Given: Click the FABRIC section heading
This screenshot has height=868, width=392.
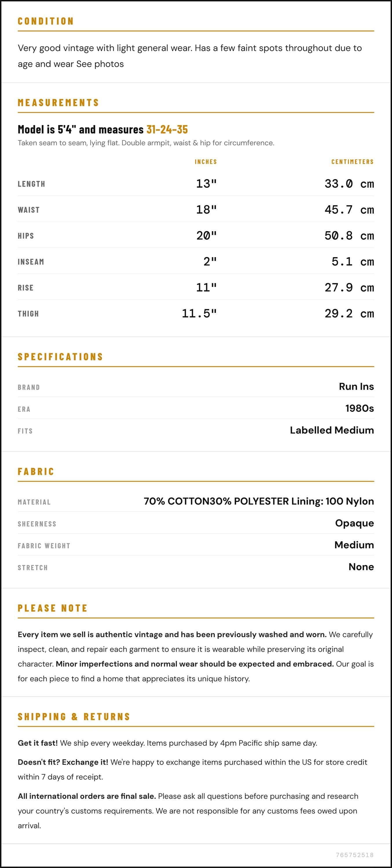Looking at the screenshot, I should [x=36, y=472].
